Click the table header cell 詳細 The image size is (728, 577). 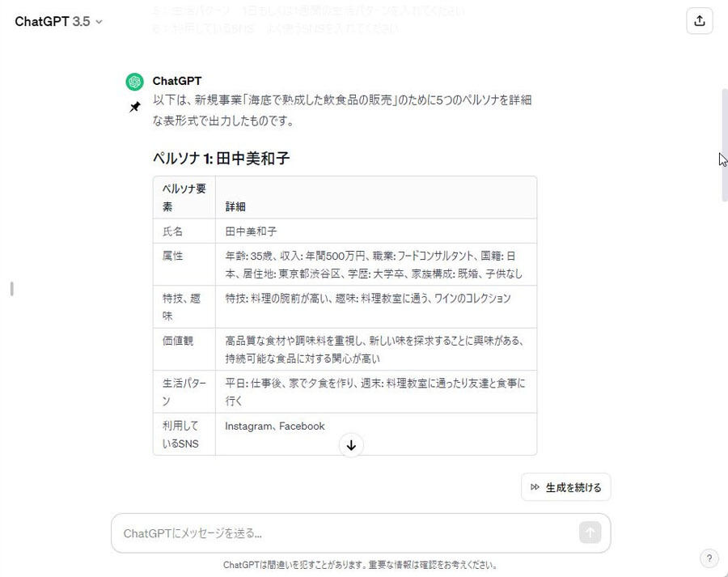point(375,197)
